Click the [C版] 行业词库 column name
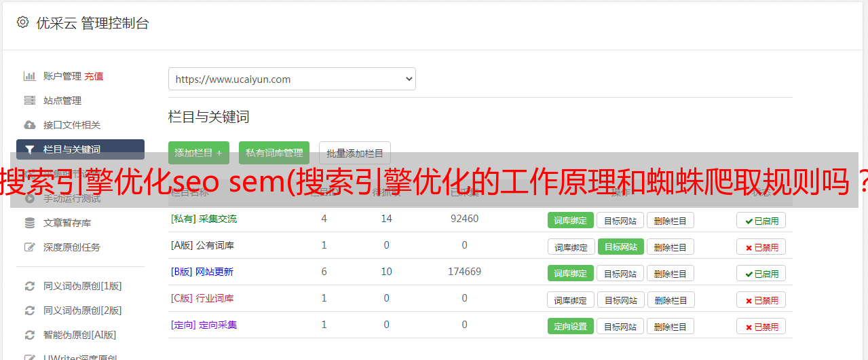This screenshot has height=360, width=868. pos(202,298)
